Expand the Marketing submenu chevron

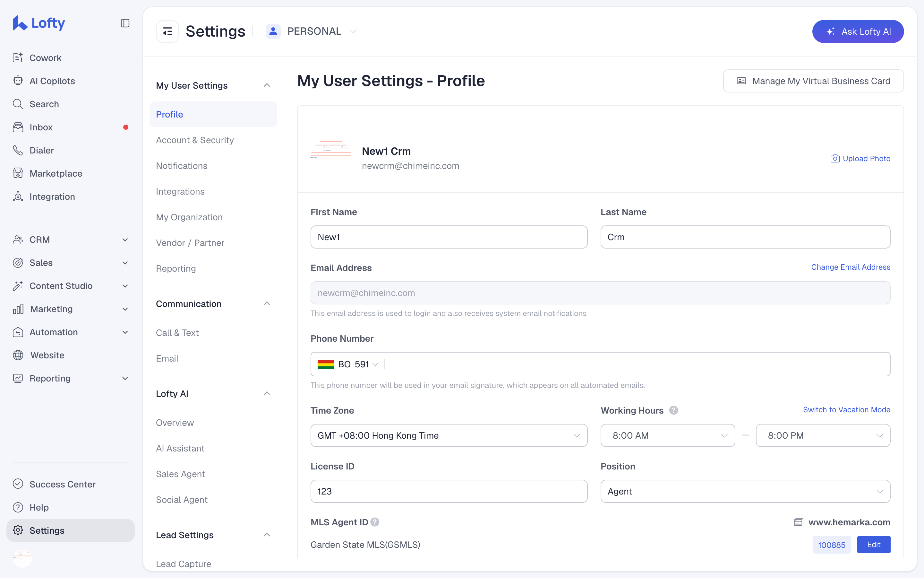click(x=125, y=309)
